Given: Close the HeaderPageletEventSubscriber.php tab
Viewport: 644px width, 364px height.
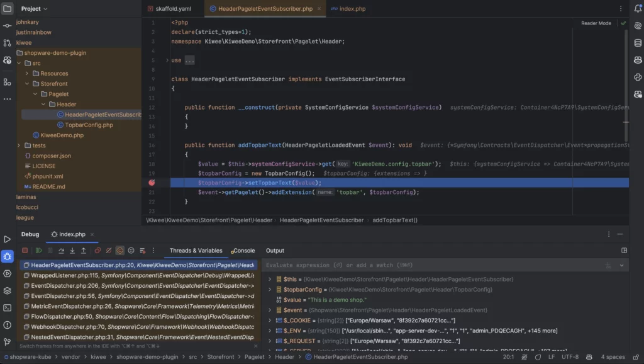Looking at the screenshot, I should [319, 9].
